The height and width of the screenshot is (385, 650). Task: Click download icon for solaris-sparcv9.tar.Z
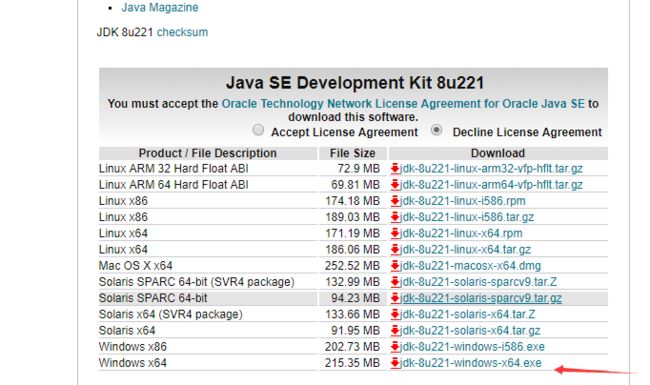coord(395,282)
